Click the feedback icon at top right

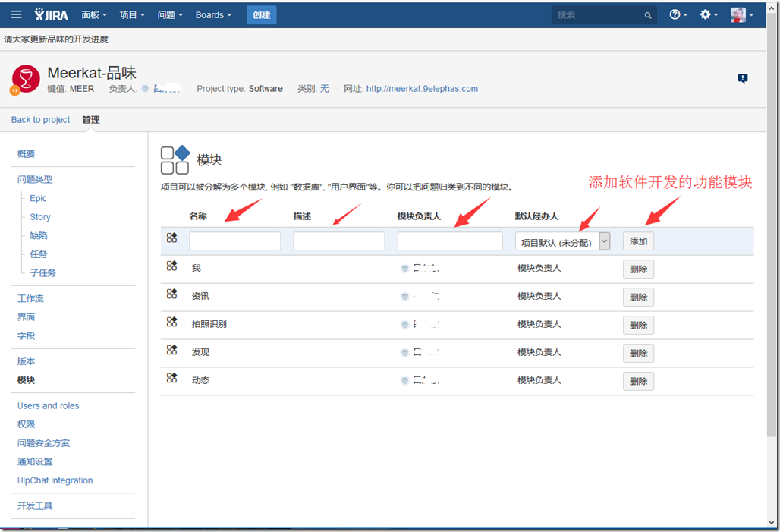[x=743, y=79]
